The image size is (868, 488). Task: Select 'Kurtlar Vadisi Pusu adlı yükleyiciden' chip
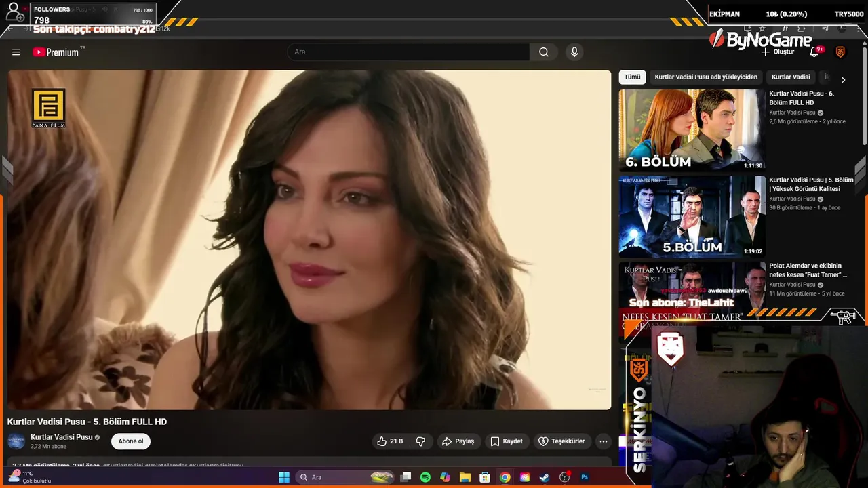[706, 77]
